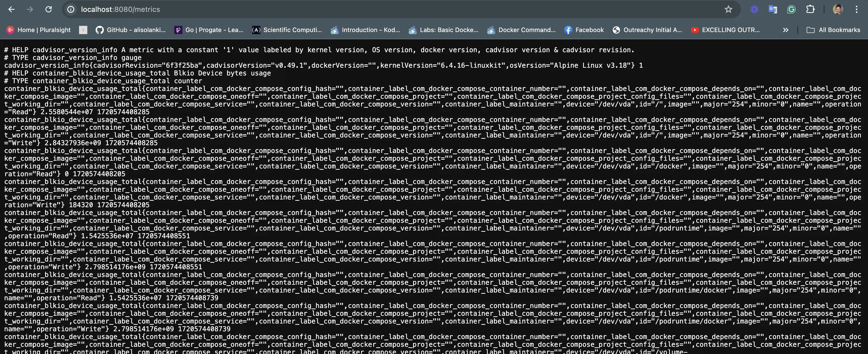The width and height of the screenshot is (868, 354).
Task: Open the Extensions puzzle icon
Action: click(x=810, y=10)
